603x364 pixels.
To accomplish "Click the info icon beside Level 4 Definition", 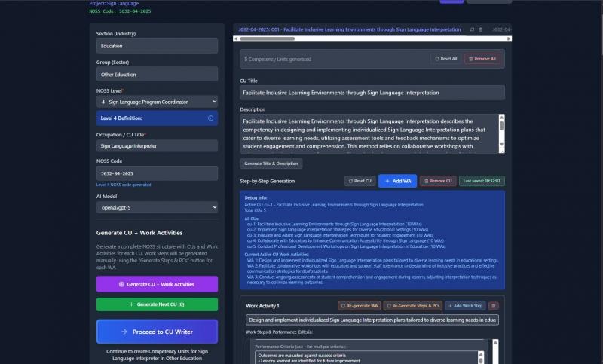I will click(x=210, y=118).
